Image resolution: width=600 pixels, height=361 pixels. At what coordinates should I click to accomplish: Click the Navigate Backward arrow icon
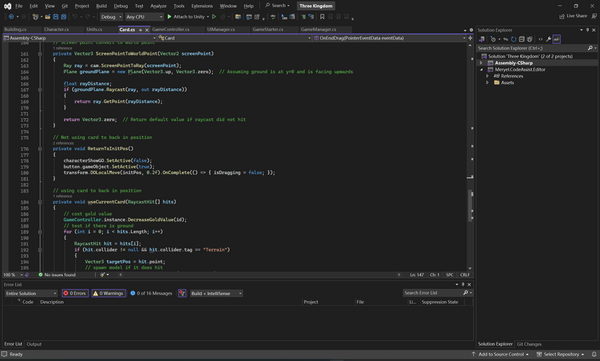coord(11,17)
